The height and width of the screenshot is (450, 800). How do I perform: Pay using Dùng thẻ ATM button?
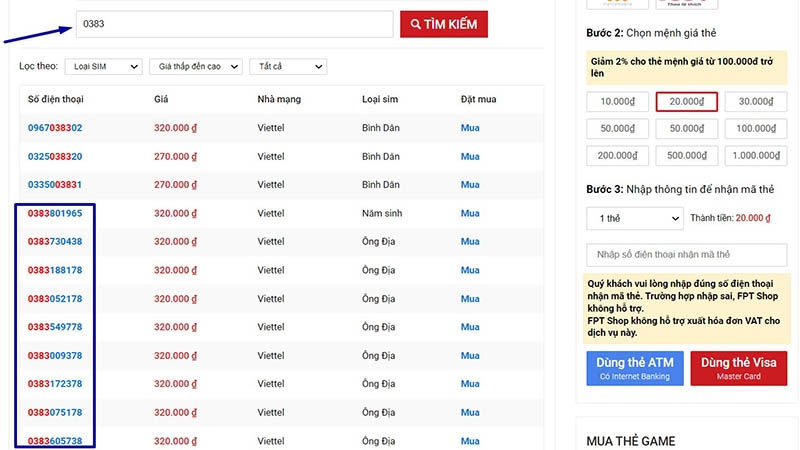click(x=635, y=368)
